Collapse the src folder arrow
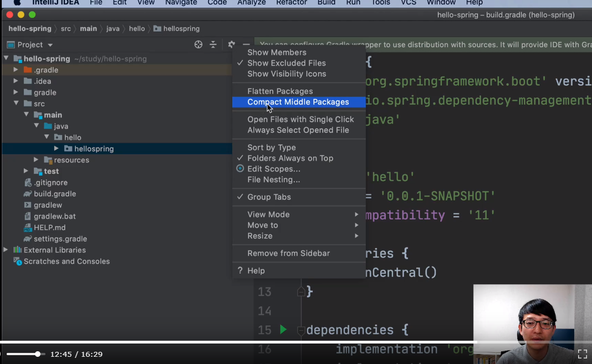This screenshot has width=592, height=364. 16,104
